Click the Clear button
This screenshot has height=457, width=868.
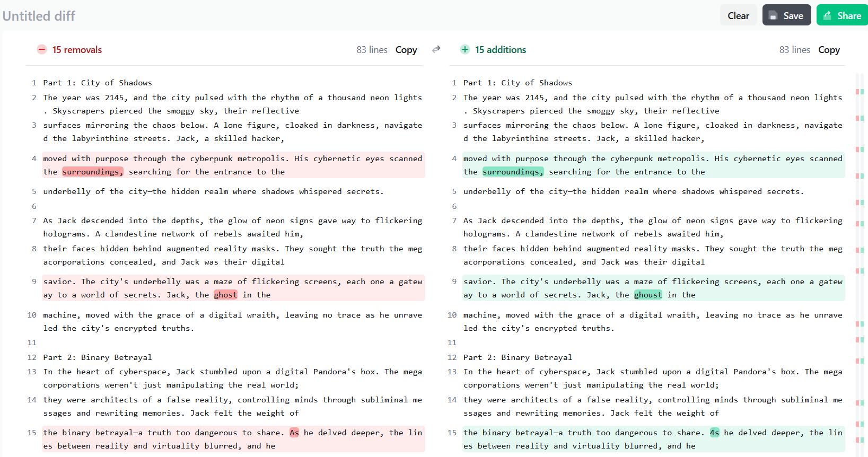738,15
